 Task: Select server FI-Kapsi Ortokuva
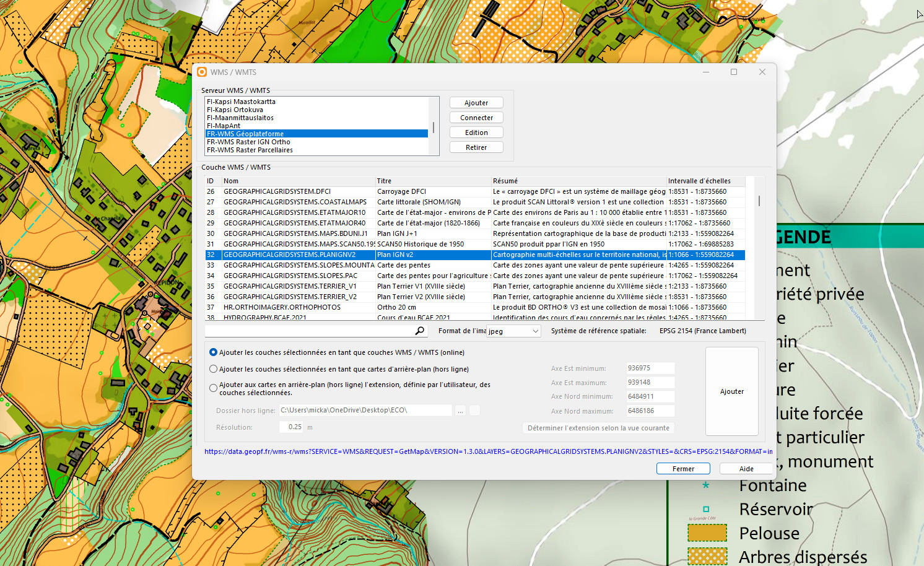click(x=316, y=110)
